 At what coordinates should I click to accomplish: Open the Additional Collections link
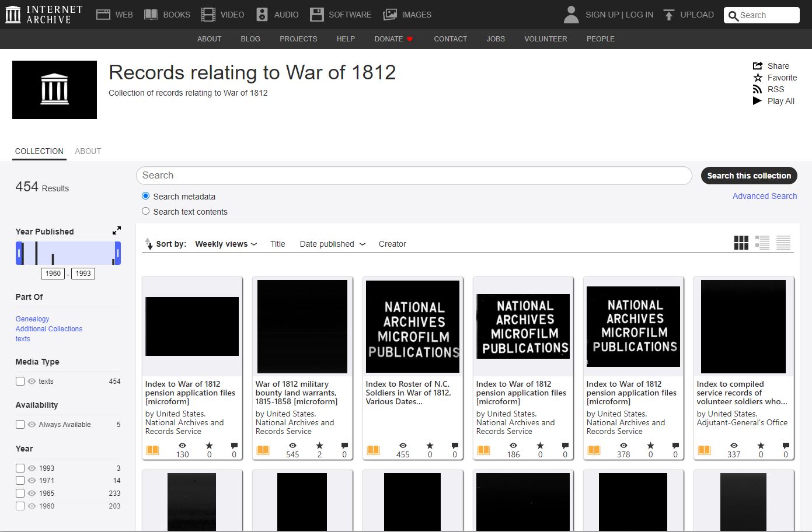49,329
